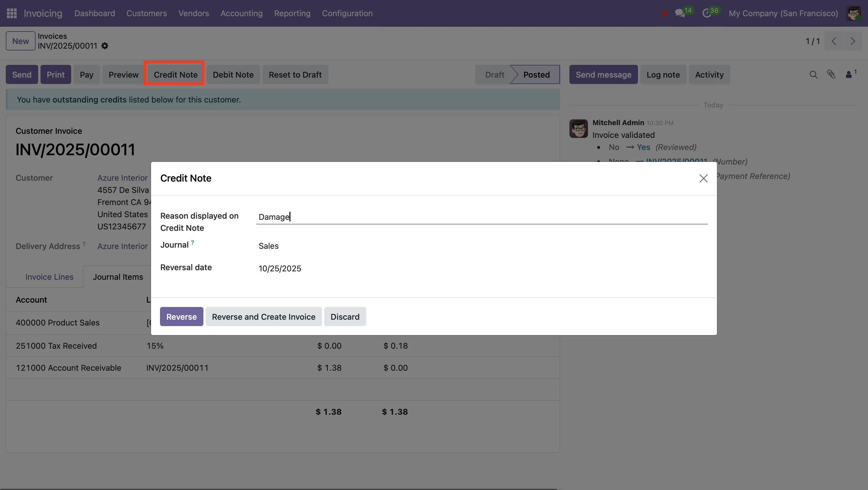868x490 pixels.
Task: Open the followers person icon
Action: coord(849,74)
